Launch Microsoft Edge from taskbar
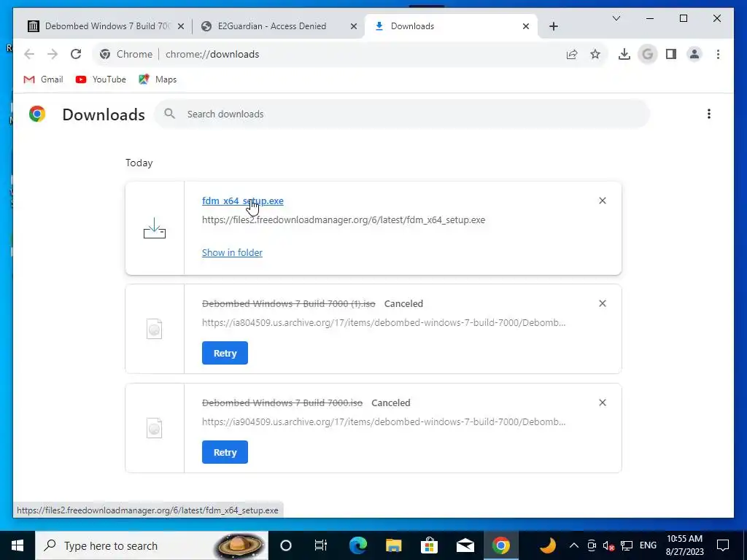The height and width of the screenshot is (560, 747). [357, 545]
